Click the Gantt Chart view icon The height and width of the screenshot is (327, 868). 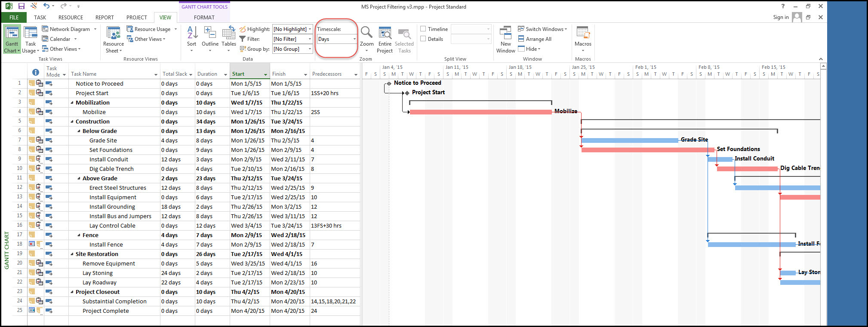(12, 34)
